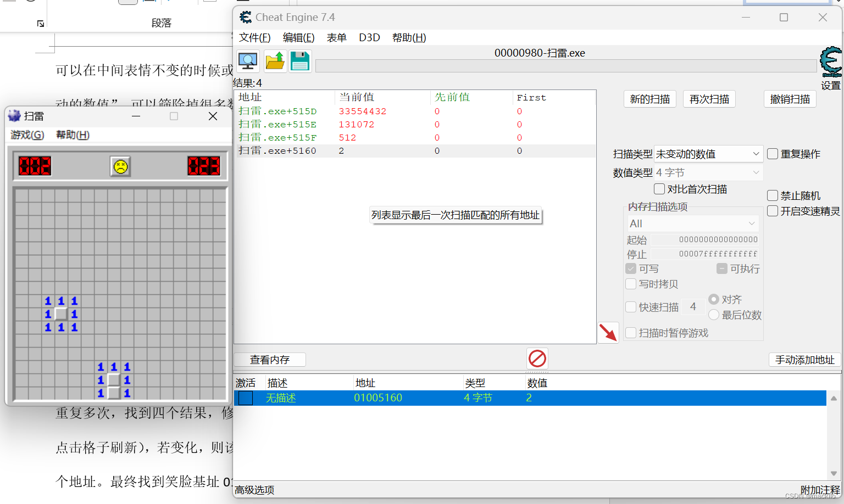
Task: Click the 类型 column header in address list
Action: 493,383
